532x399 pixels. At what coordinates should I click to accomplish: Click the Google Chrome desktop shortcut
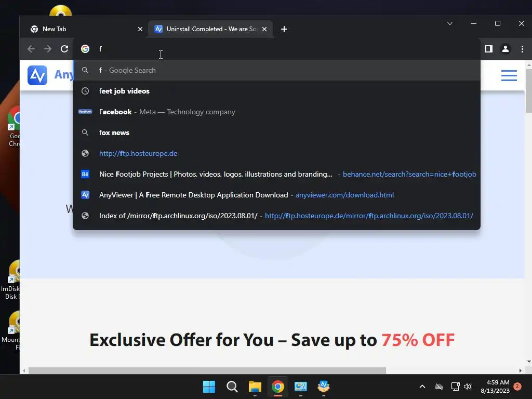pyautogui.click(x=14, y=126)
